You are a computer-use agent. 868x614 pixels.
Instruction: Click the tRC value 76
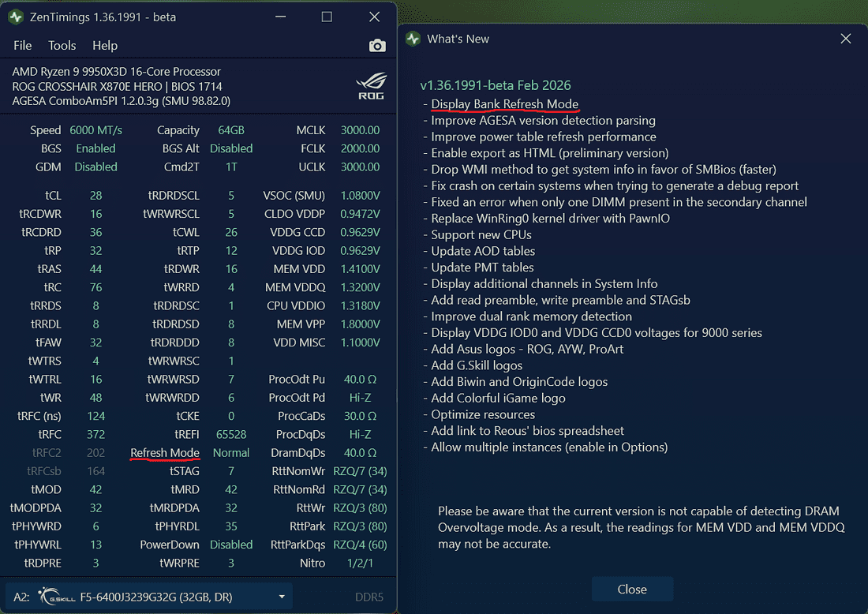pos(95,287)
